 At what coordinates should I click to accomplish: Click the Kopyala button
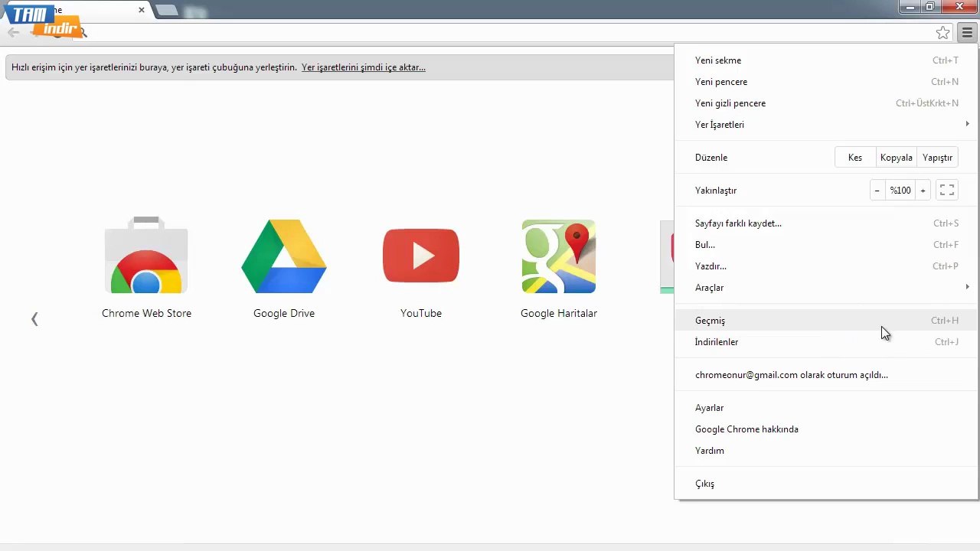[x=897, y=158]
